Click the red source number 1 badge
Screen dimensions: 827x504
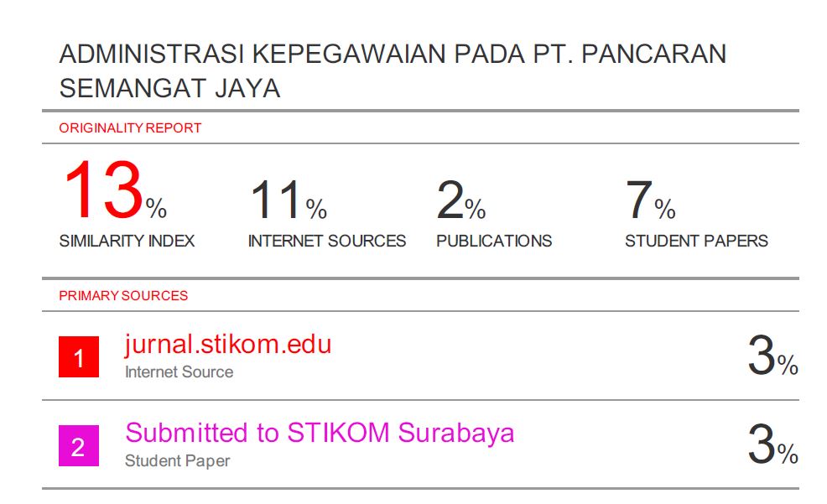pyautogui.click(x=79, y=357)
